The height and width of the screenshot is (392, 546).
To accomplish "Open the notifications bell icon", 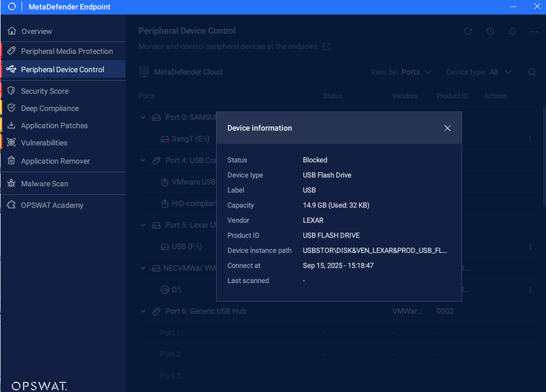I will pos(513,31).
